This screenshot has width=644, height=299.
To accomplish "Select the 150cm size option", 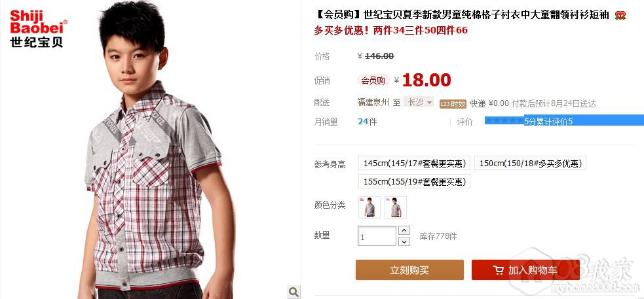I will click(x=530, y=164).
